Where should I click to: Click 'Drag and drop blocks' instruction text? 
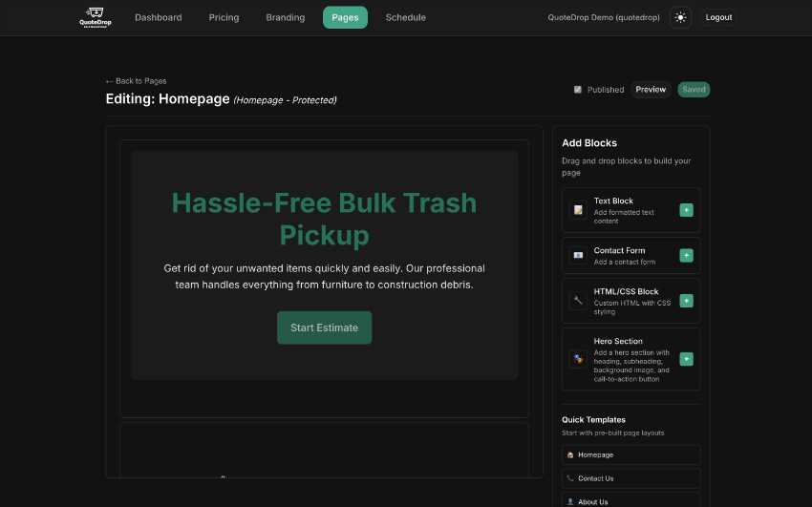pyautogui.click(x=626, y=167)
